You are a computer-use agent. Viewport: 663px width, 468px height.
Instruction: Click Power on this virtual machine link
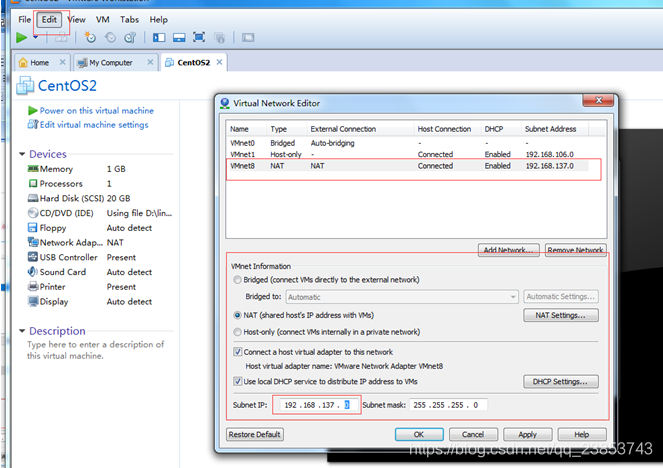pos(96,110)
